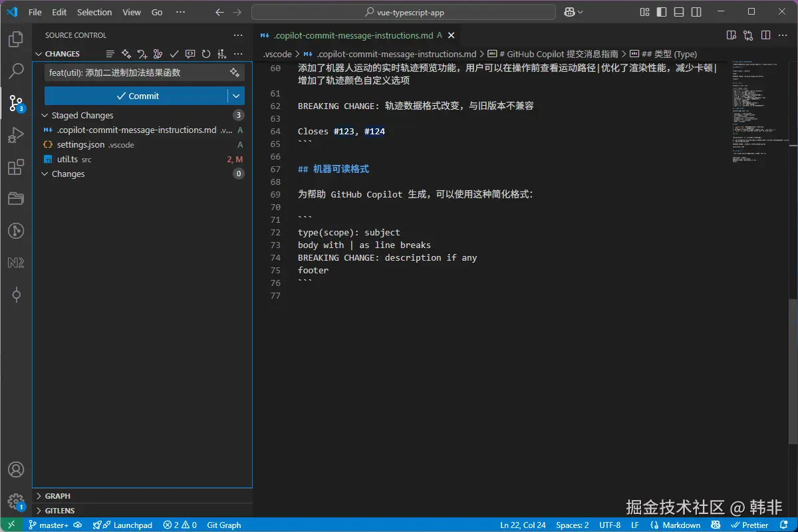Open staged file util.ts
The image size is (798, 532).
142,159
